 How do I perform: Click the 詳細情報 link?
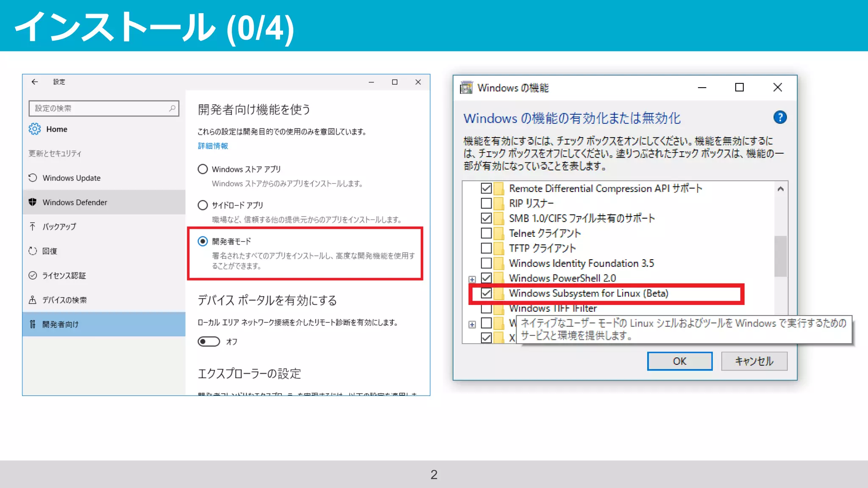[213, 146]
